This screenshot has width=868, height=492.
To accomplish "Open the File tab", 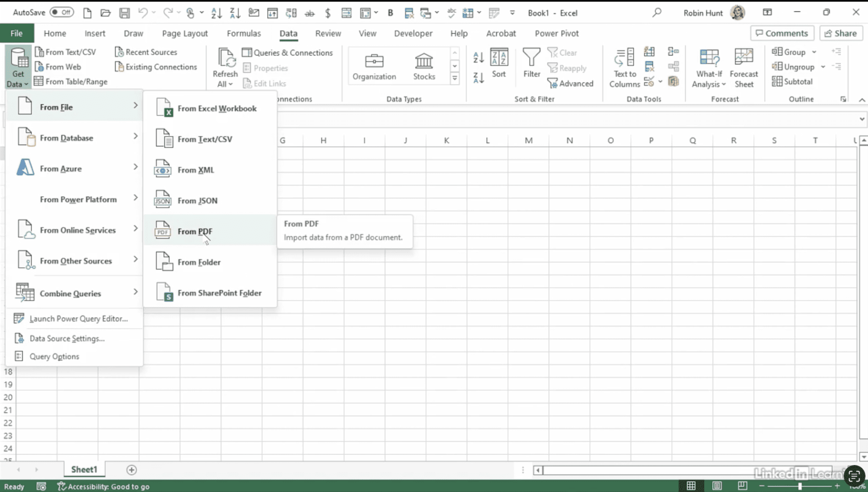I will point(16,33).
